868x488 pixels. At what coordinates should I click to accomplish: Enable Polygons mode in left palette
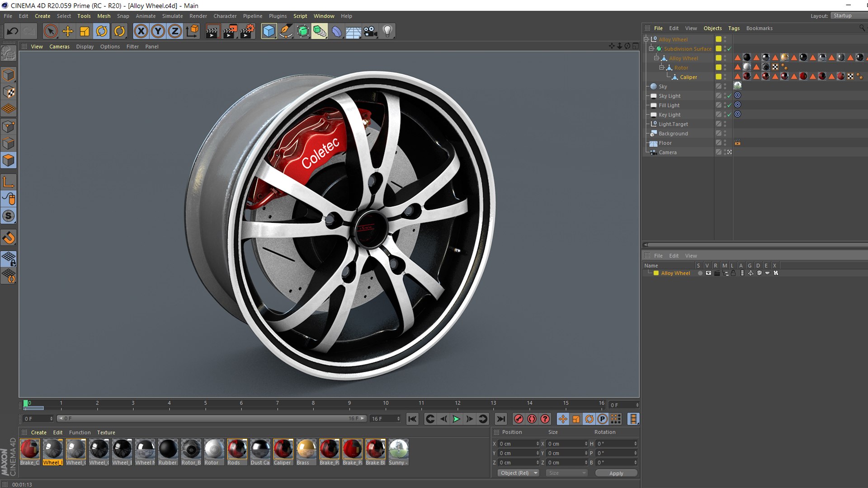pos(9,160)
